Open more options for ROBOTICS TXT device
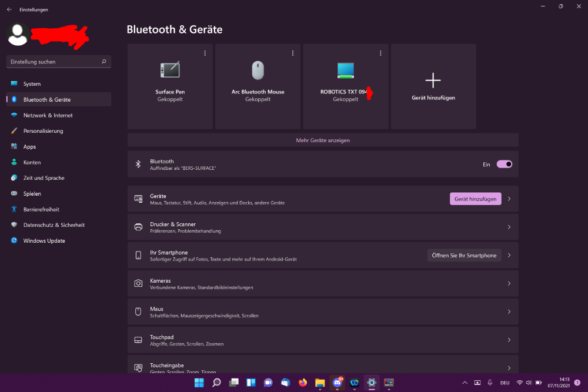 pos(380,53)
